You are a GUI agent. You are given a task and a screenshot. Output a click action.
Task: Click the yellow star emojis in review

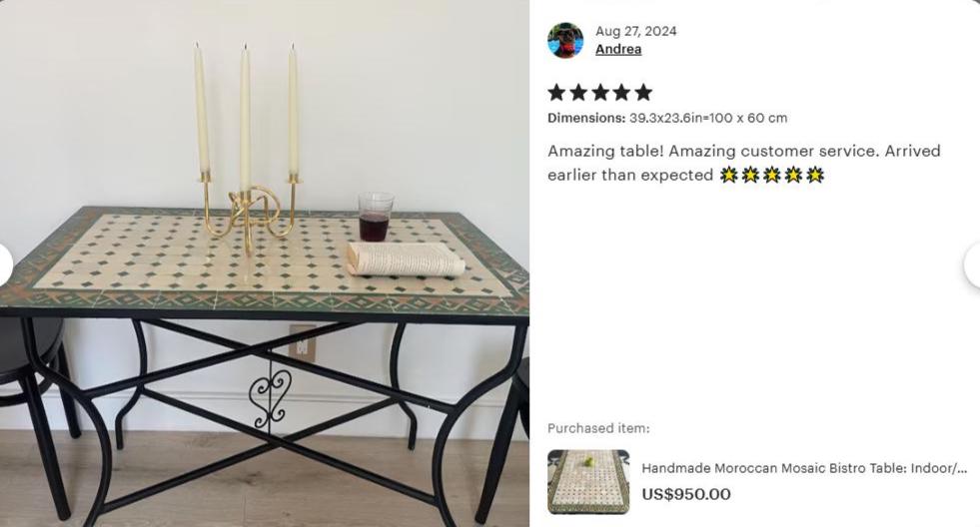click(772, 176)
